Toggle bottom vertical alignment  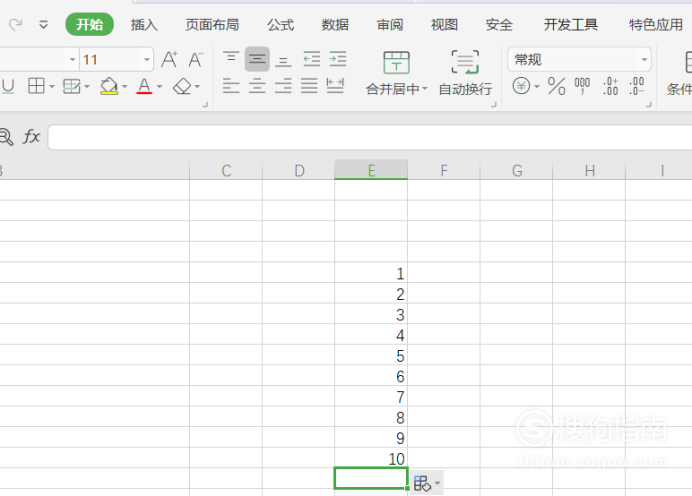coord(283,60)
